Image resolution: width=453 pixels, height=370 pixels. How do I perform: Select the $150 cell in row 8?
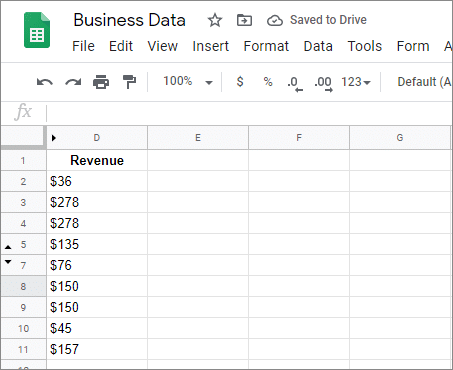[97, 286]
